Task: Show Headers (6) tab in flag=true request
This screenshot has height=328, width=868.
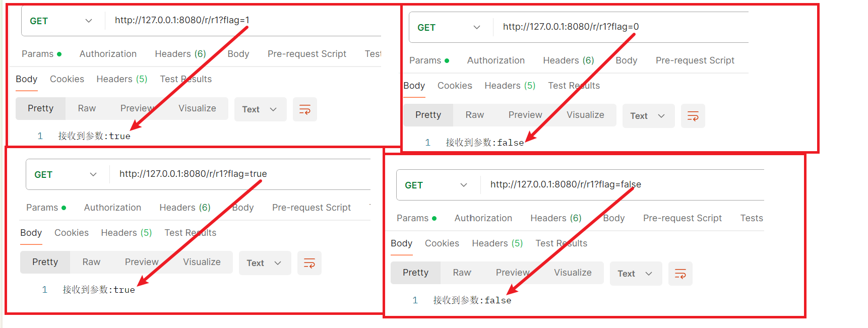Action: coord(185,208)
